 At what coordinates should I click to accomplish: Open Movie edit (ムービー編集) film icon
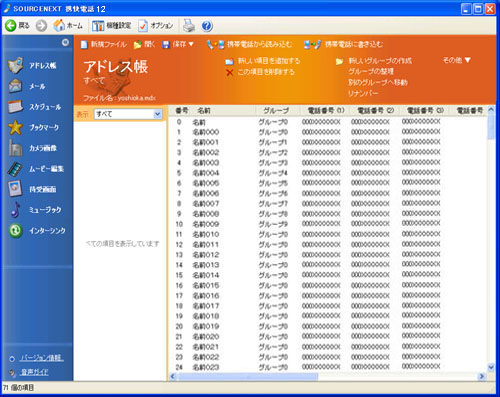tap(15, 169)
